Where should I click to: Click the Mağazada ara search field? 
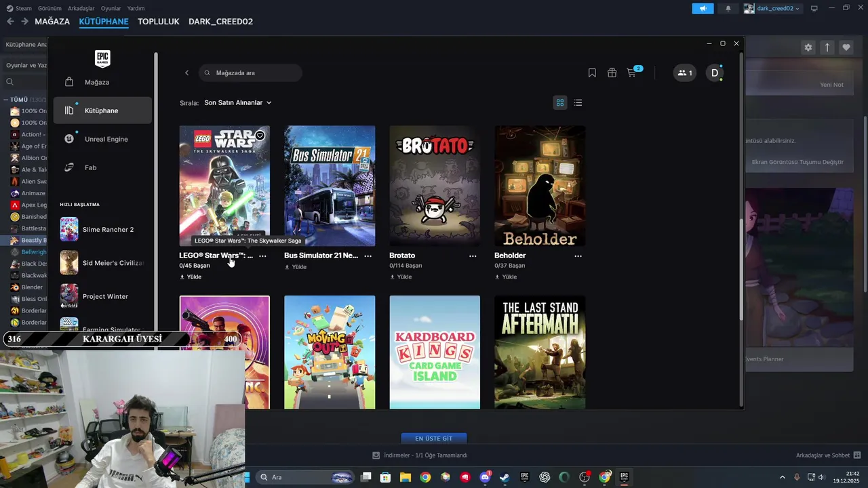[x=251, y=73]
